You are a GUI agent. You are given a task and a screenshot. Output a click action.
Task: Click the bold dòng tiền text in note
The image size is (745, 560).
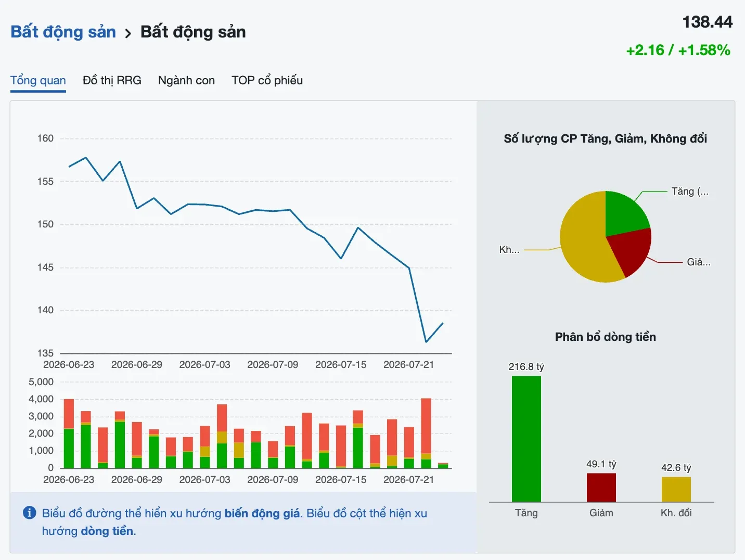click(107, 531)
